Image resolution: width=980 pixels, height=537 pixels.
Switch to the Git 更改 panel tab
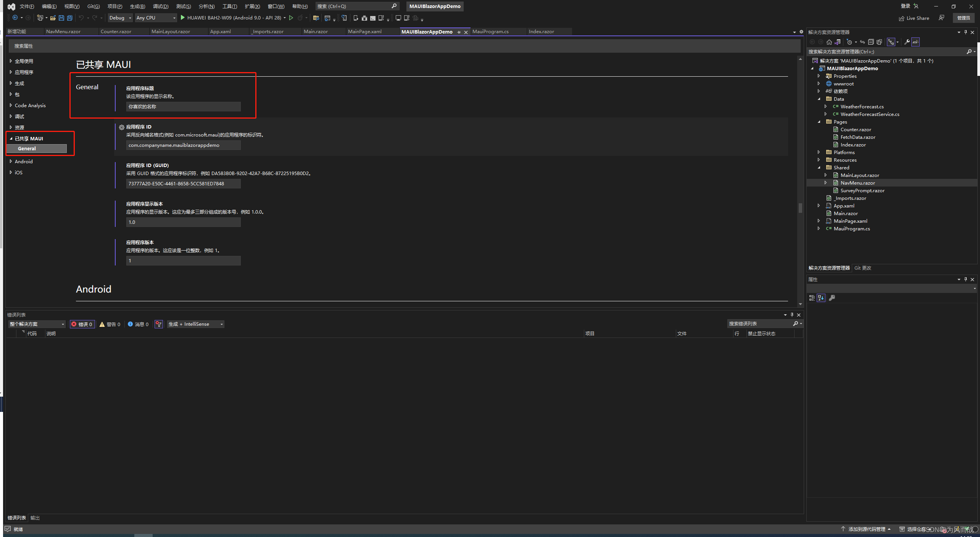tap(862, 268)
